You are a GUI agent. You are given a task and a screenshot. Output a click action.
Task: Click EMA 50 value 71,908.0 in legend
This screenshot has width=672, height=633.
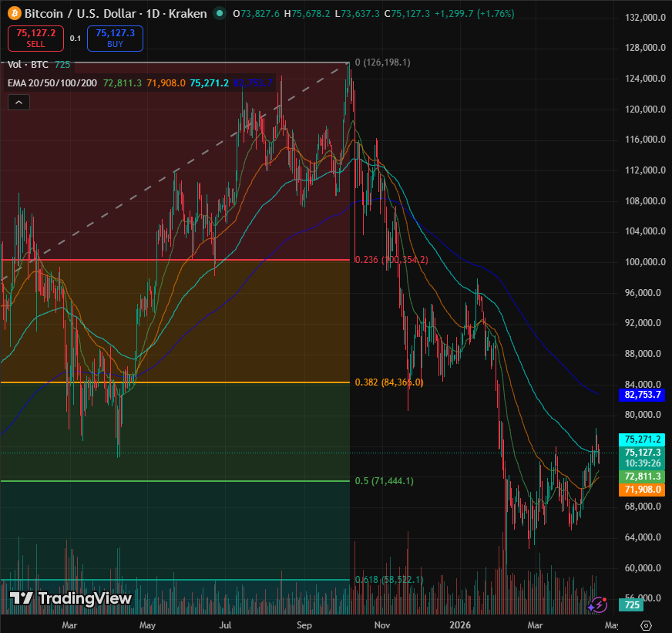pyautogui.click(x=166, y=82)
